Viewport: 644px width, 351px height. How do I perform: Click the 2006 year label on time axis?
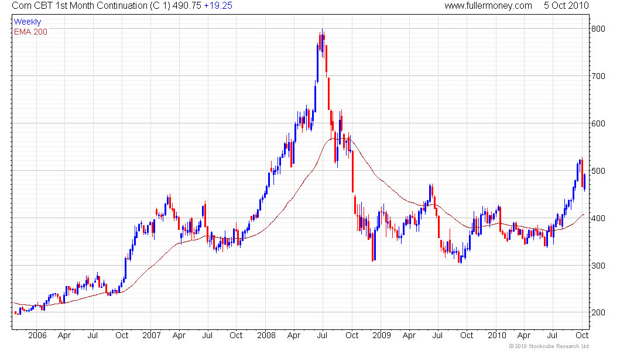(37, 335)
